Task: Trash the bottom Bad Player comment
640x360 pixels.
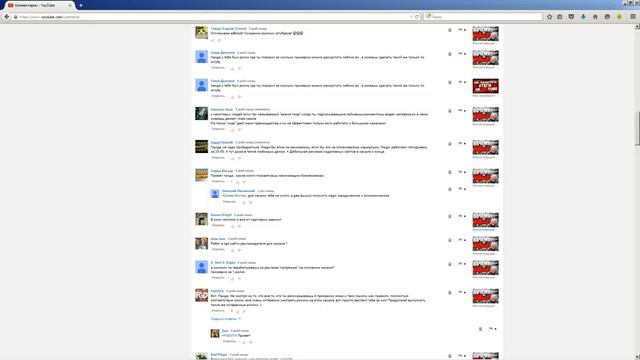Action: pos(450,356)
